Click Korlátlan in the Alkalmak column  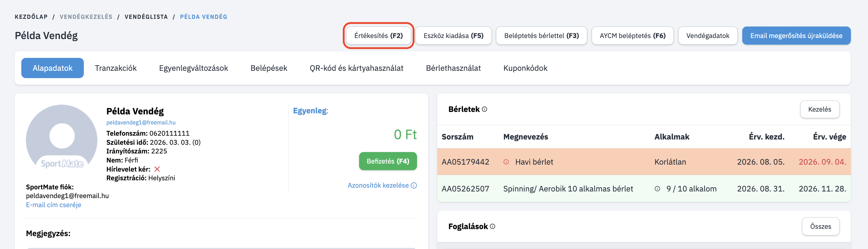[670, 162]
